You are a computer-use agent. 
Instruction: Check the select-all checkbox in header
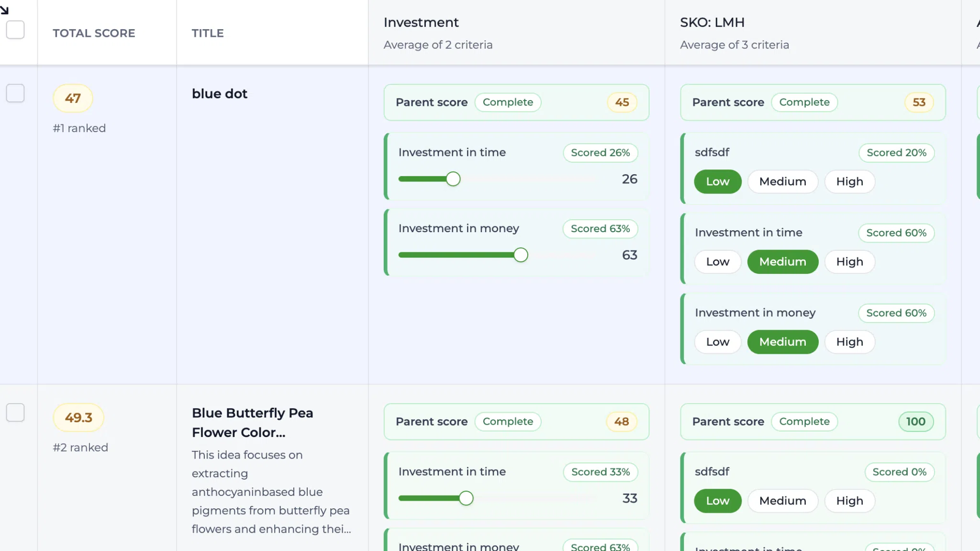coord(15,30)
